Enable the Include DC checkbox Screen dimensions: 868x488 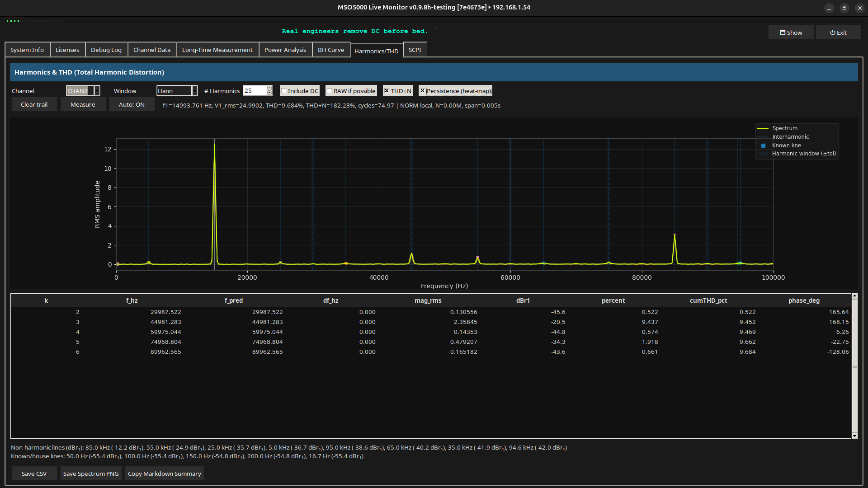[x=284, y=91]
